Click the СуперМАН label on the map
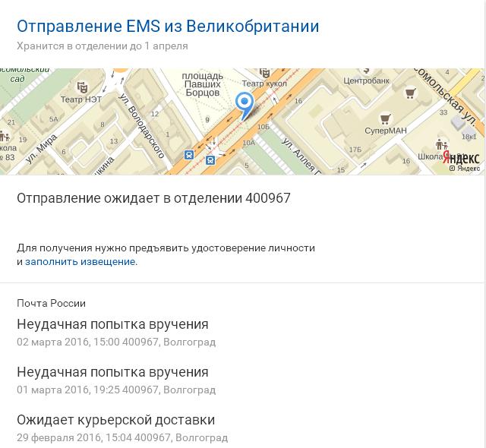Image resolution: width=486 pixels, height=448 pixels. [386, 131]
